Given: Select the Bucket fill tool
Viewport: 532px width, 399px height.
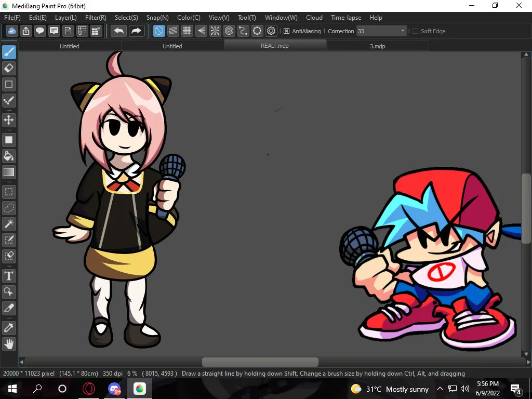Looking at the screenshot, I should [9, 156].
